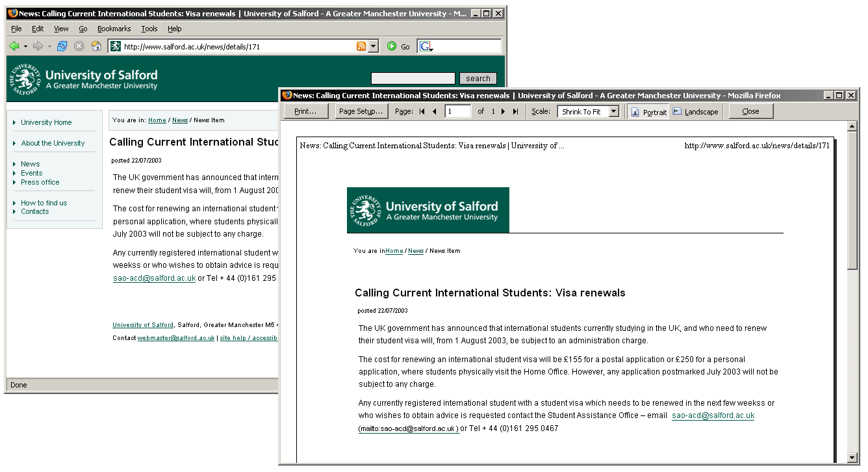Viewport: 868px width, 472px height.
Task: Go to the next page in print preview
Action: [x=503, y=112]
